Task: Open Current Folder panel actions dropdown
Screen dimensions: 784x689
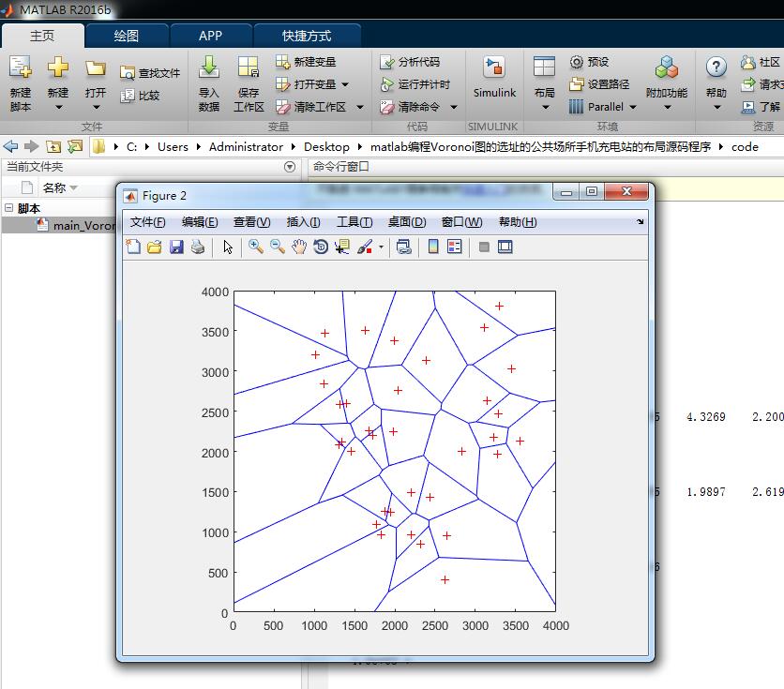Action: click(x=290, y=167)
